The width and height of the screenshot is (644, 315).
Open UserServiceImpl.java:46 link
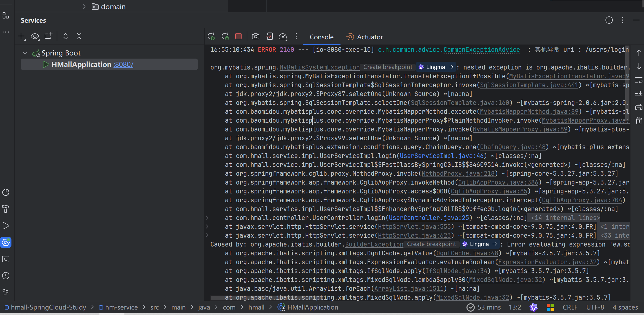click(x=442, y=156)
